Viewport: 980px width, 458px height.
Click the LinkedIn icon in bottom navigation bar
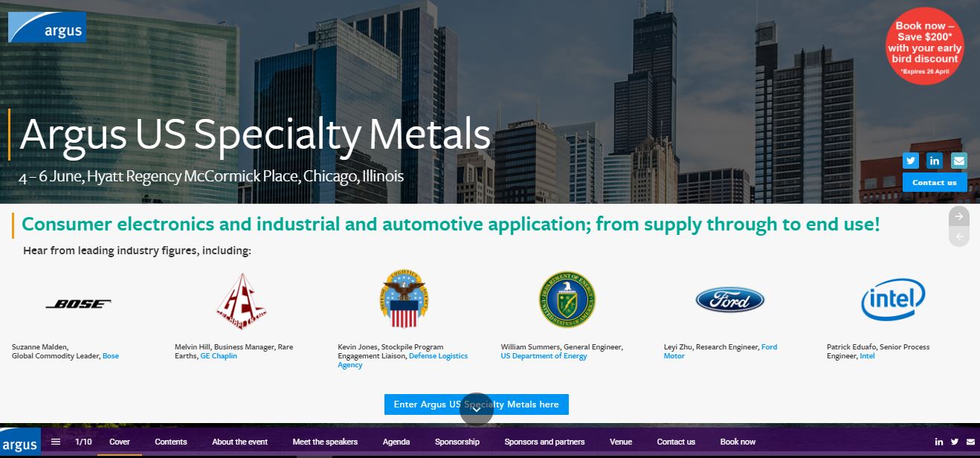point(939,442)
